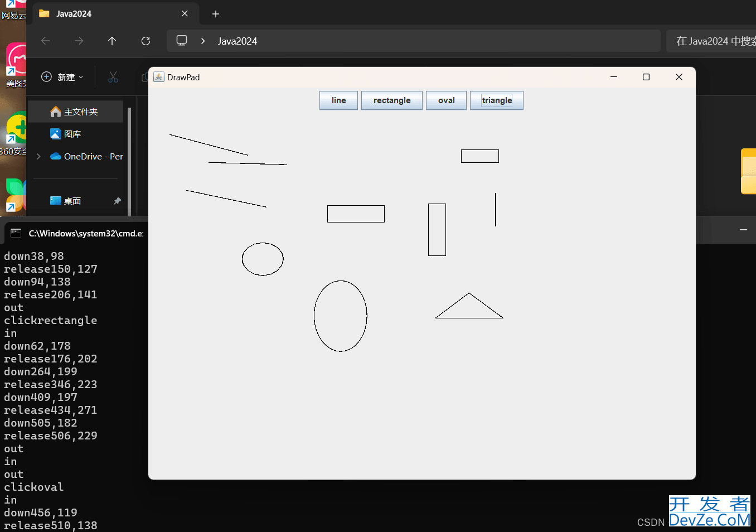
Task: Click the DrawPad Java app icon
Action: coord(159,77)
